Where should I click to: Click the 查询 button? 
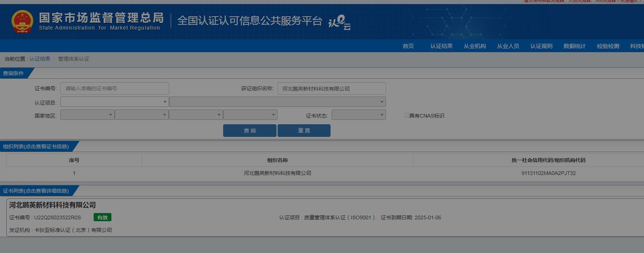(250, 131)
